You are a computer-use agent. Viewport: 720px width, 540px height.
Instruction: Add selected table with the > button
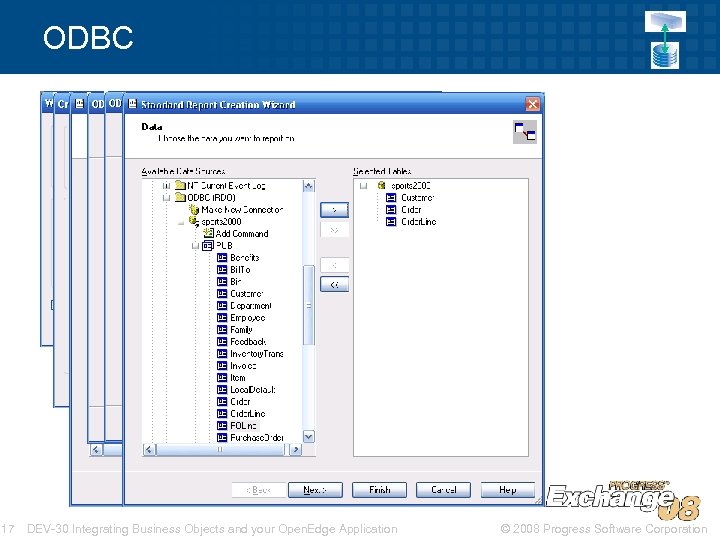point(334,210)
